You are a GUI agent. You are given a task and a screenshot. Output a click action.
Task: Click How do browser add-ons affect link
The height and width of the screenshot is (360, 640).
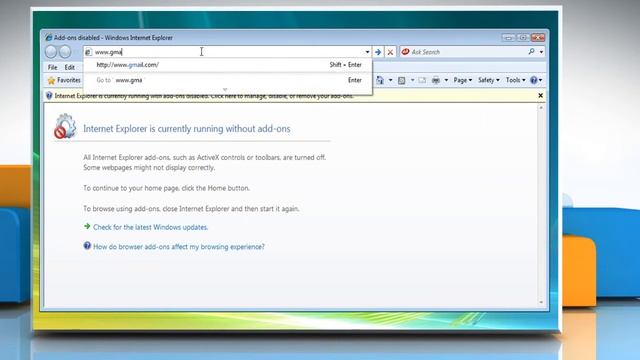[179, 247]
